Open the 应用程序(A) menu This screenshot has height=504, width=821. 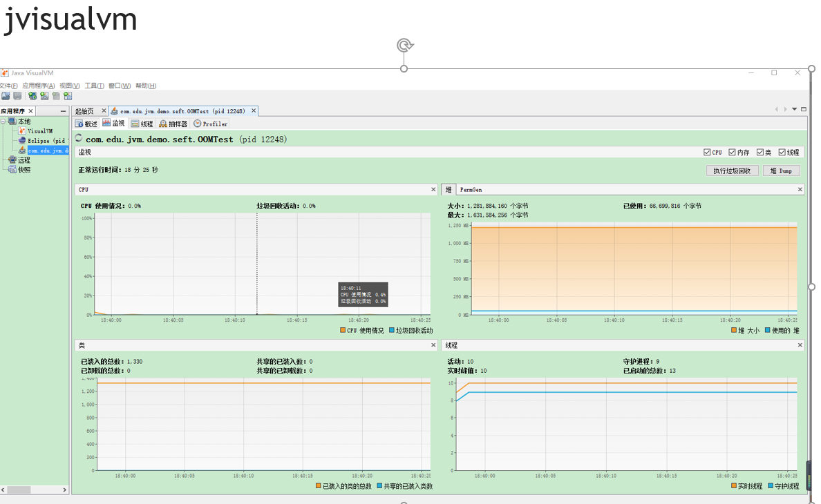[x=38, y=86]
